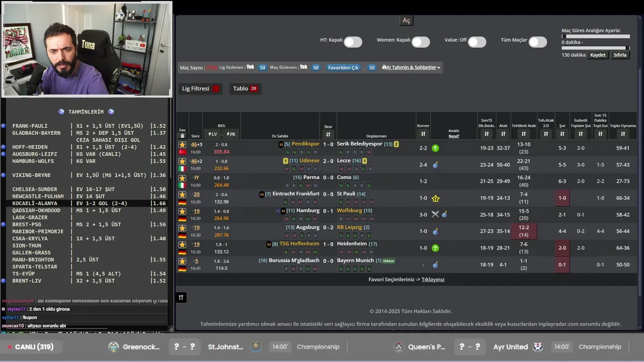Select the LV RXG mode
This screenshot has height=362, width=644.
pyautogui.click(x=212, y=134)
